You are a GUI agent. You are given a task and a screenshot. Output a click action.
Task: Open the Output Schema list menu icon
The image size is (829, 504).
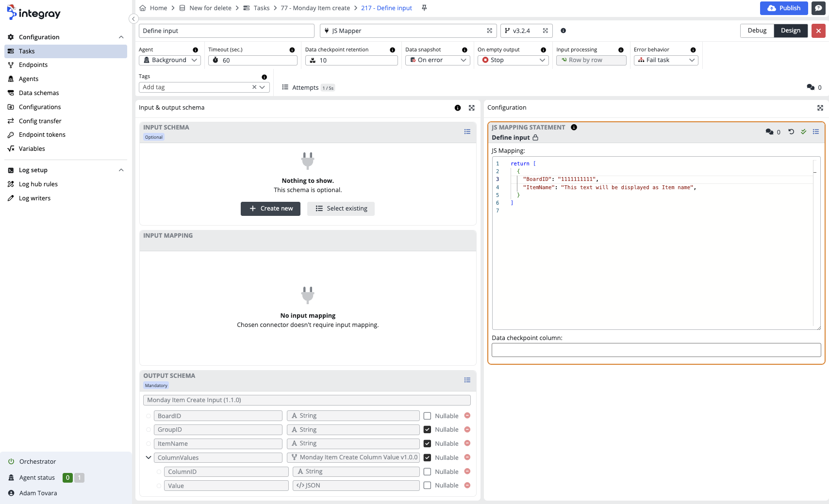tap(467, 380)
